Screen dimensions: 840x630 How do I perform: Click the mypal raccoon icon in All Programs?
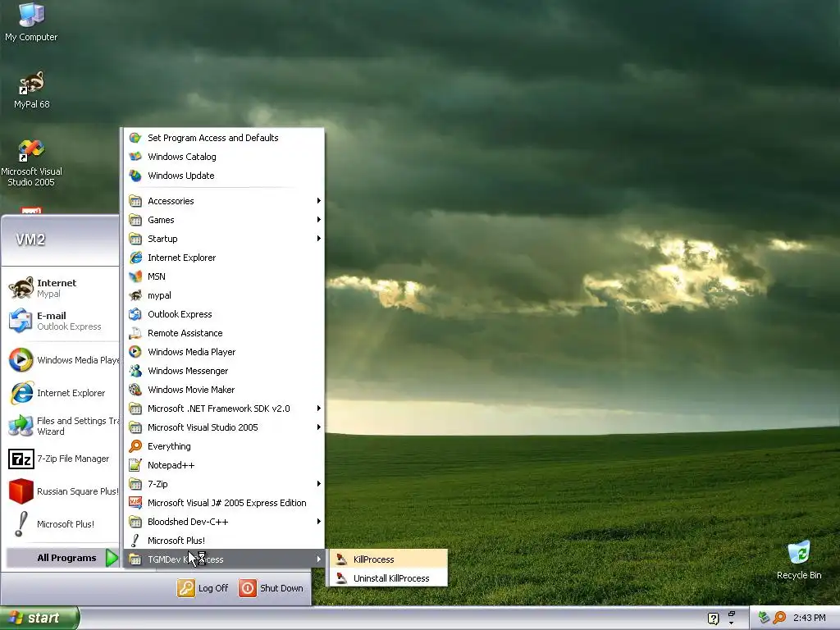tap(135, 295)
